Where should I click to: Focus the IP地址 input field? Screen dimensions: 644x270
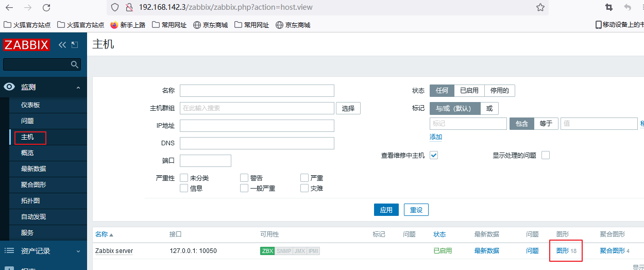tap(257, 126)
